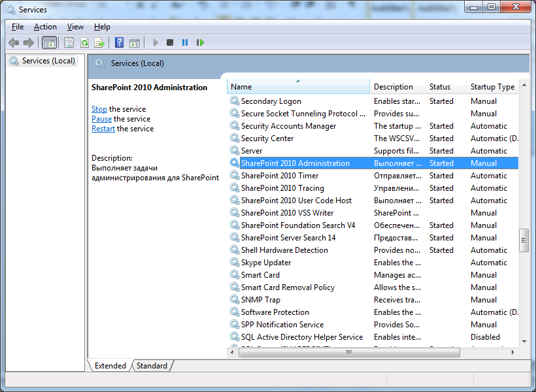536x392 pixels.
Task: Open the Help toolbar icon
Action: pos(120,42)
